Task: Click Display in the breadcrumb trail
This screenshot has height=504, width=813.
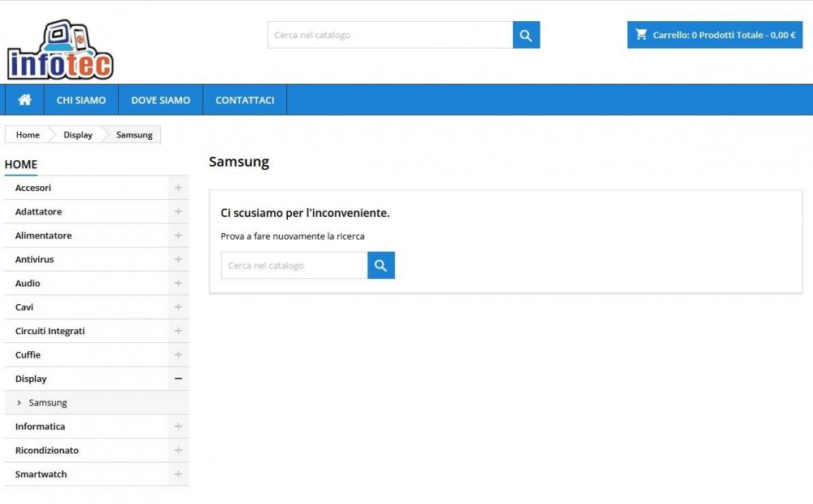Action: [x=77, y=134]
